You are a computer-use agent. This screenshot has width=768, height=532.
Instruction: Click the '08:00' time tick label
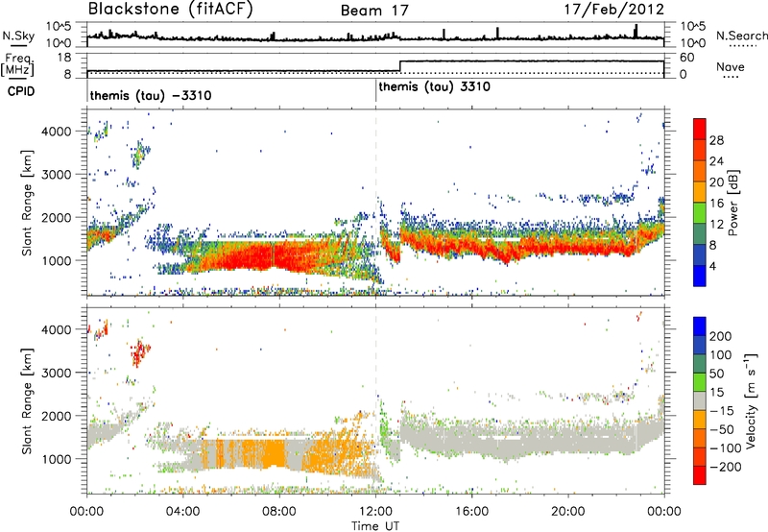[x=279, y=512]
